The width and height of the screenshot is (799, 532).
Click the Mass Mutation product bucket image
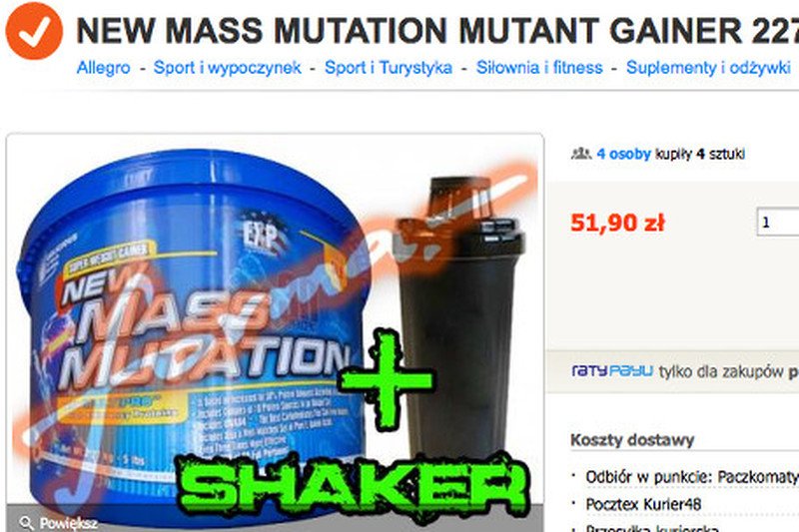(194, 331)
